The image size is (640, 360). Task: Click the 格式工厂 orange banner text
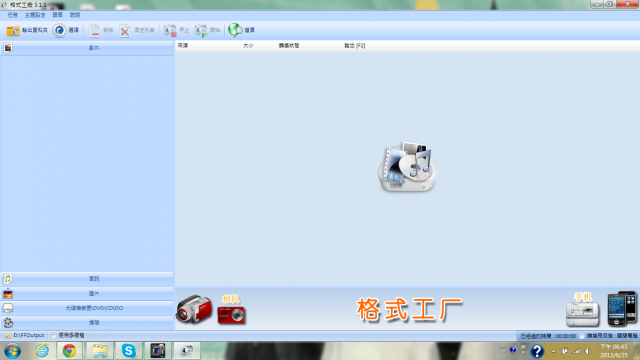click(409, 309)
